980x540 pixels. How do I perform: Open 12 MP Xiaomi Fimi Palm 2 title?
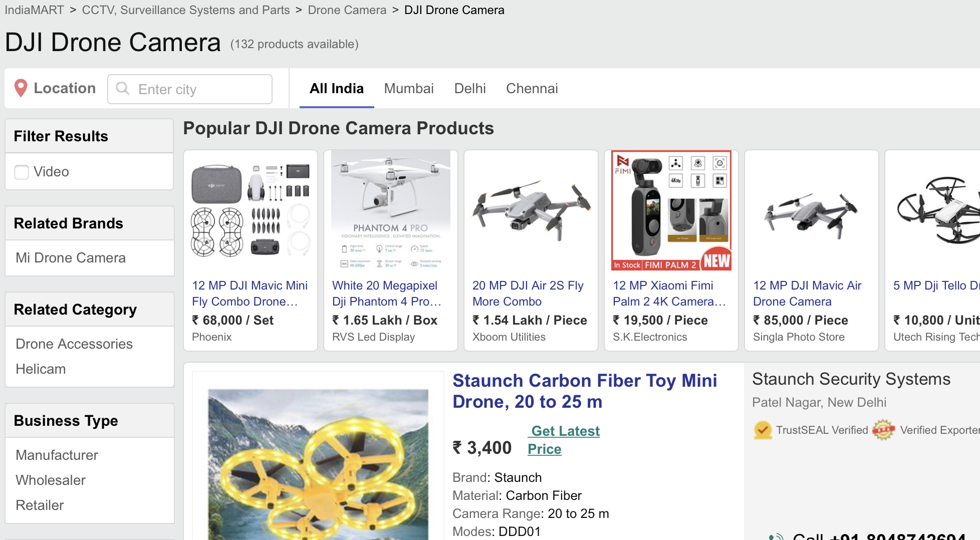[x=669, y=294]
